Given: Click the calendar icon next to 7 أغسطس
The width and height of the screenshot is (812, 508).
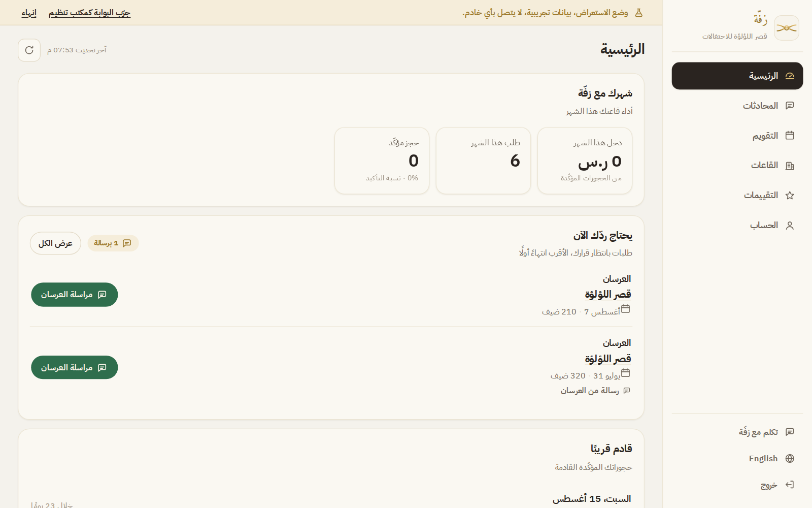Looking at the screenshot, I should click(626, 309).
